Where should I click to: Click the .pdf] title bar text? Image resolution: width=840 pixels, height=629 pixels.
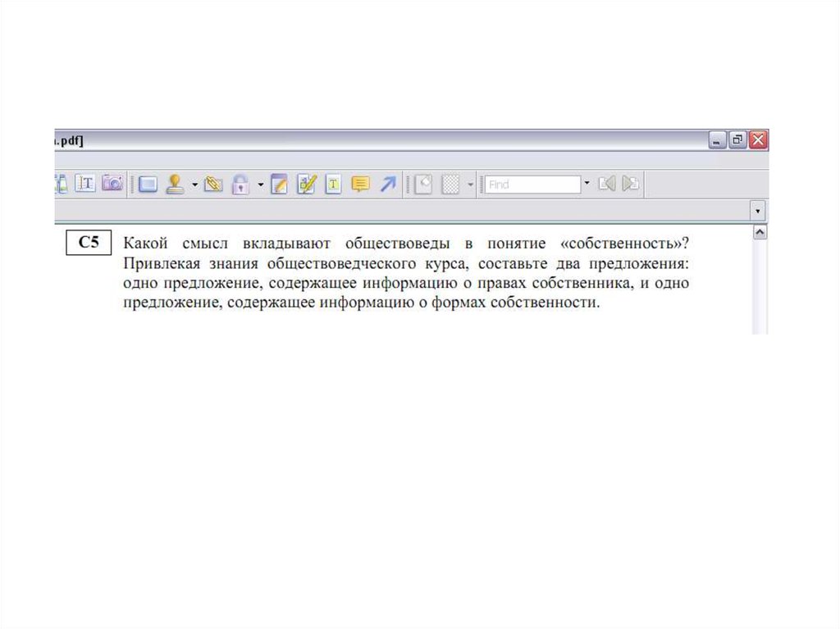coord(70,141)
